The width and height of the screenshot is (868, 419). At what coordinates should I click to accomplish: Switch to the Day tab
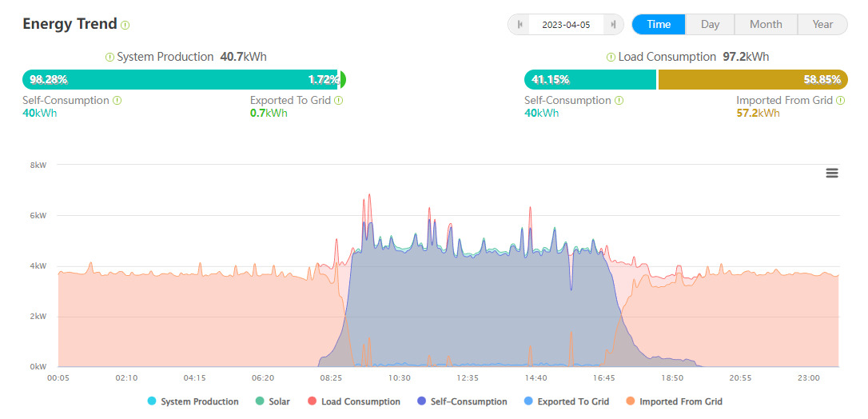point(710,24)
